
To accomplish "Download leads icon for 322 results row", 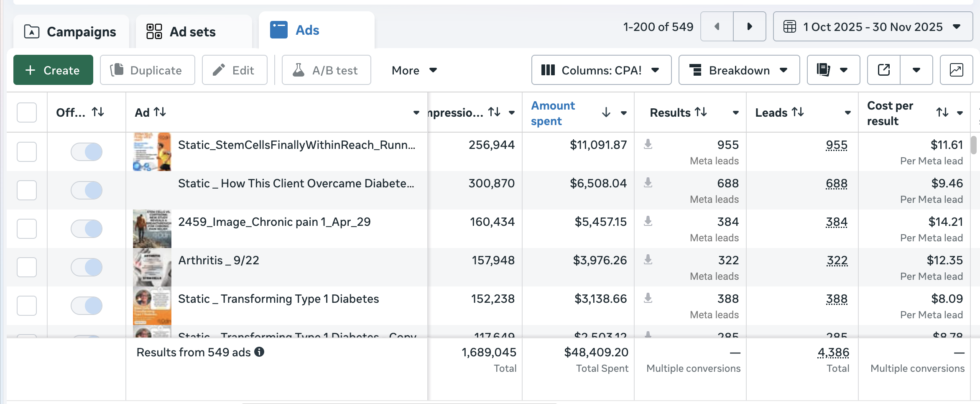I will click(648, 260).
